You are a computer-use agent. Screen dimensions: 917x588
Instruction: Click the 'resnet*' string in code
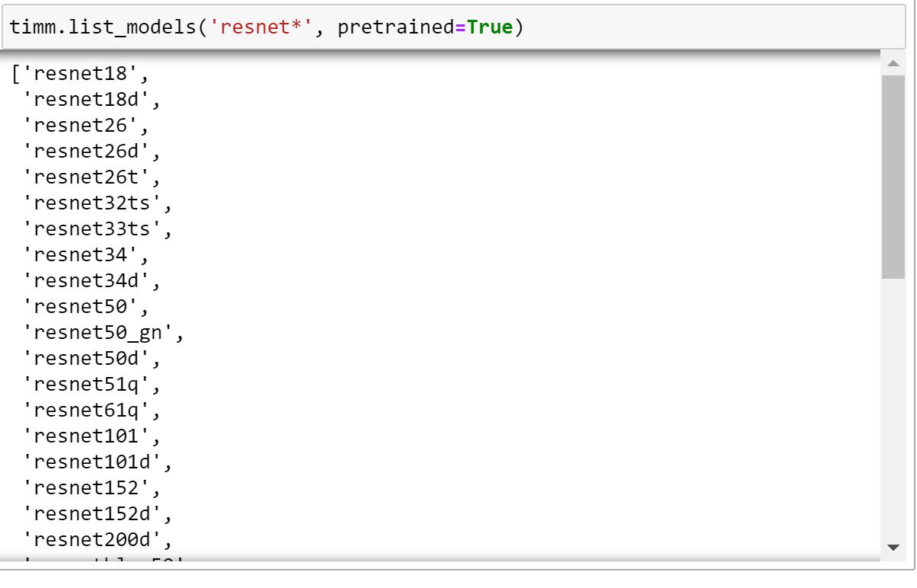261,27
